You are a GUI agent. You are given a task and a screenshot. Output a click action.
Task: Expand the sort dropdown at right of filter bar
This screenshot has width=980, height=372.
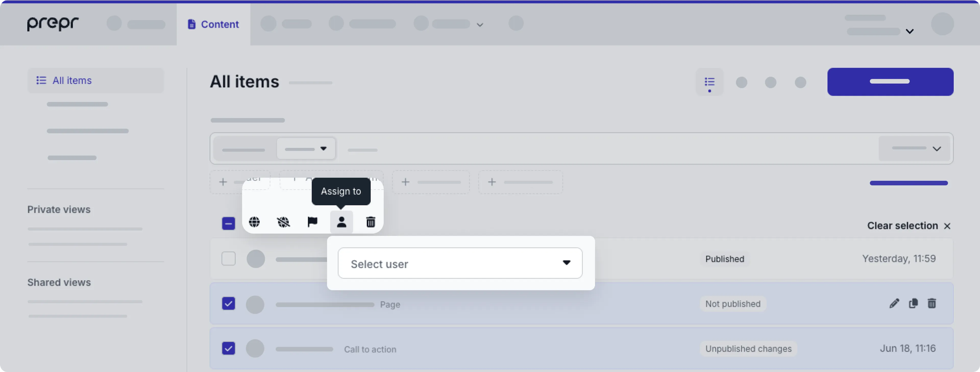[x=914, y=148]
